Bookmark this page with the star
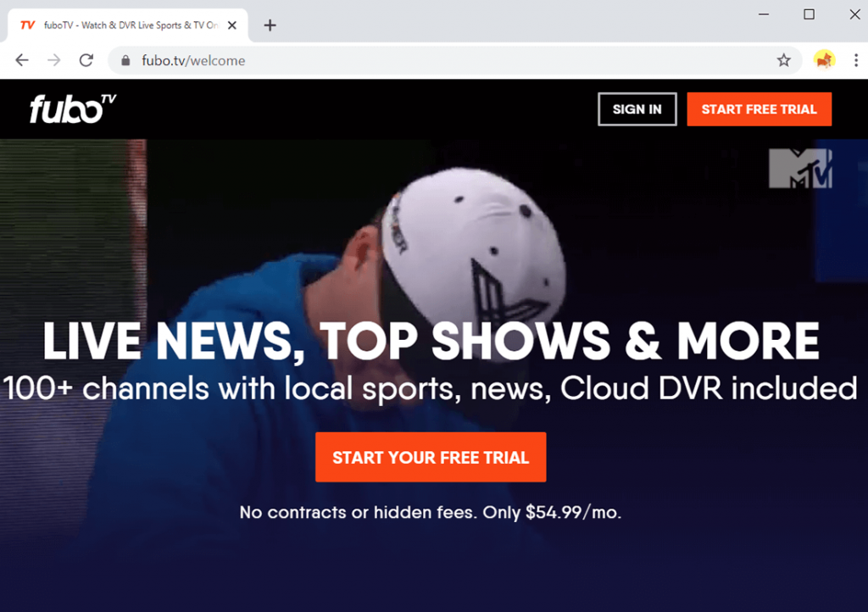Viewport: 868px width, 612px height. (783, 60)
